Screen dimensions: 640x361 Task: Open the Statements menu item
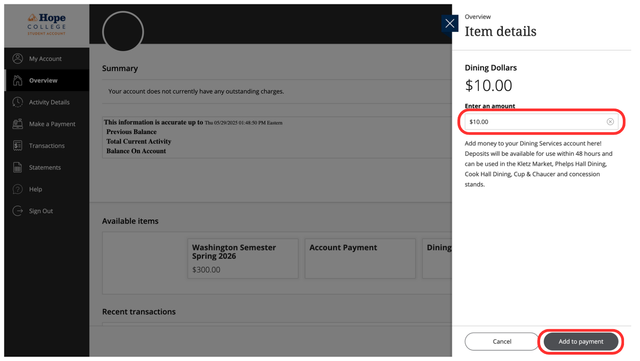click(47, 167)
